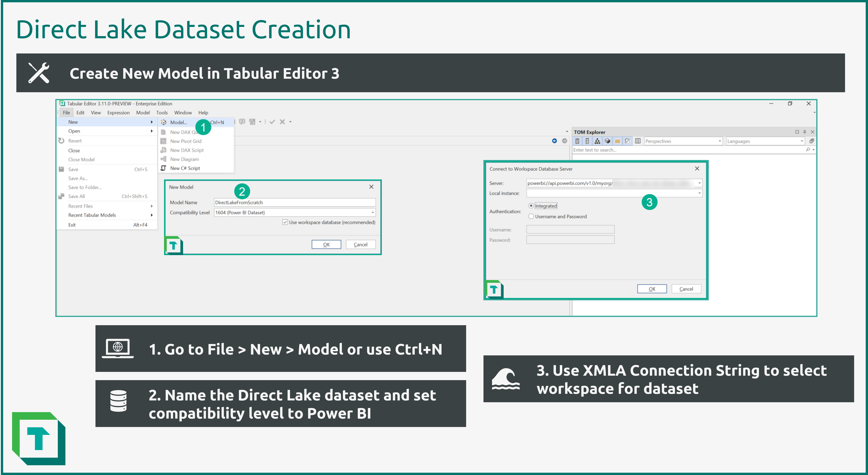Enable Use workspace database (recommended)

(x=285, y=223)
